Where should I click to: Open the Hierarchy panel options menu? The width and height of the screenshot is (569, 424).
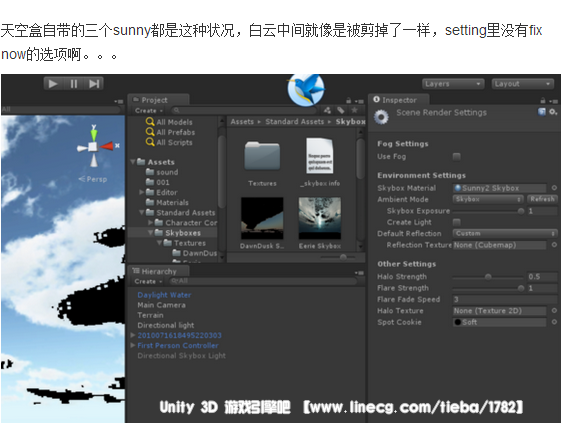359,272
